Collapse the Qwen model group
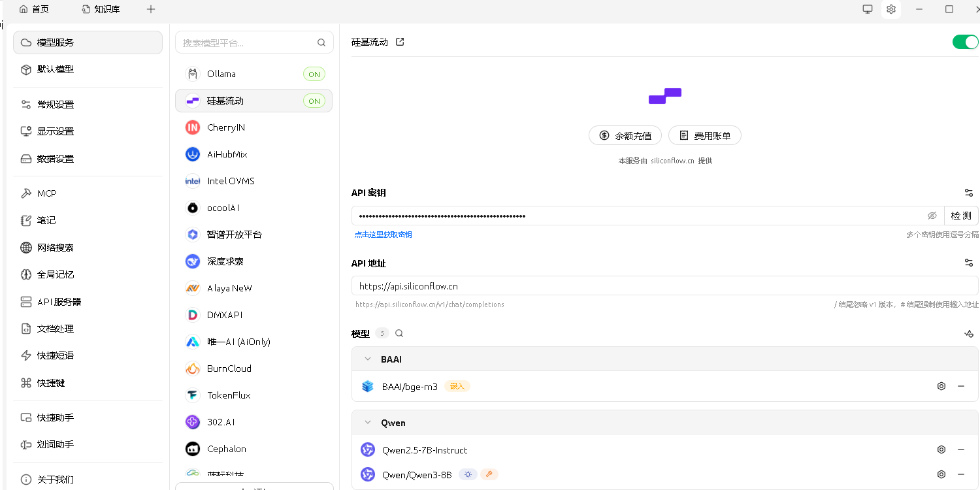The width and height of the screenshot is (980, 490). 368,423
